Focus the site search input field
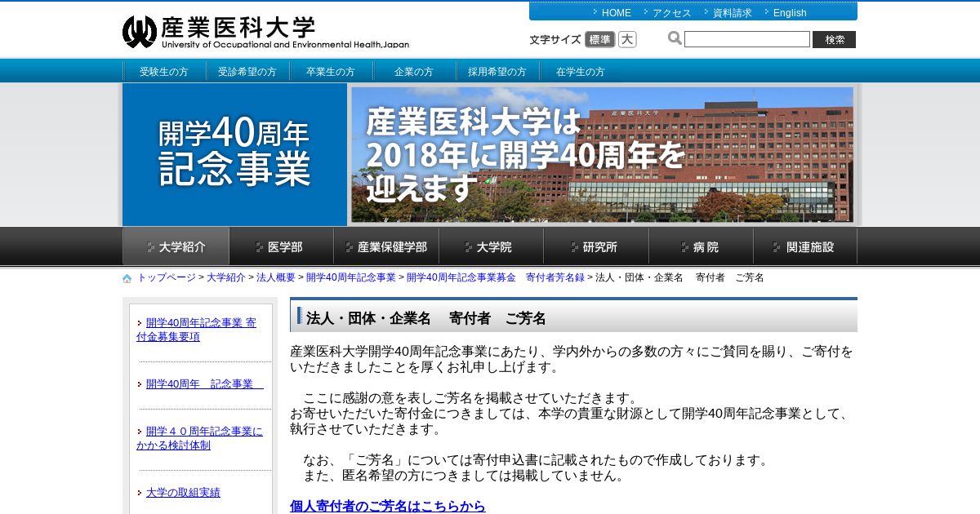Viewport: 980px width, 514px height. coord(747,39)
